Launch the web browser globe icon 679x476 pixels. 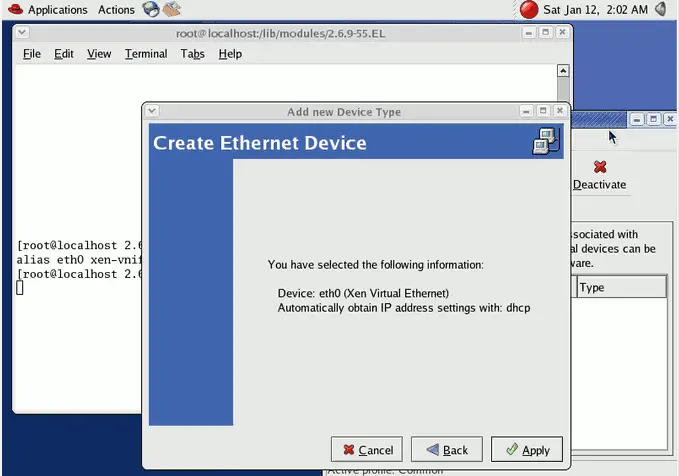coord(151,10)
